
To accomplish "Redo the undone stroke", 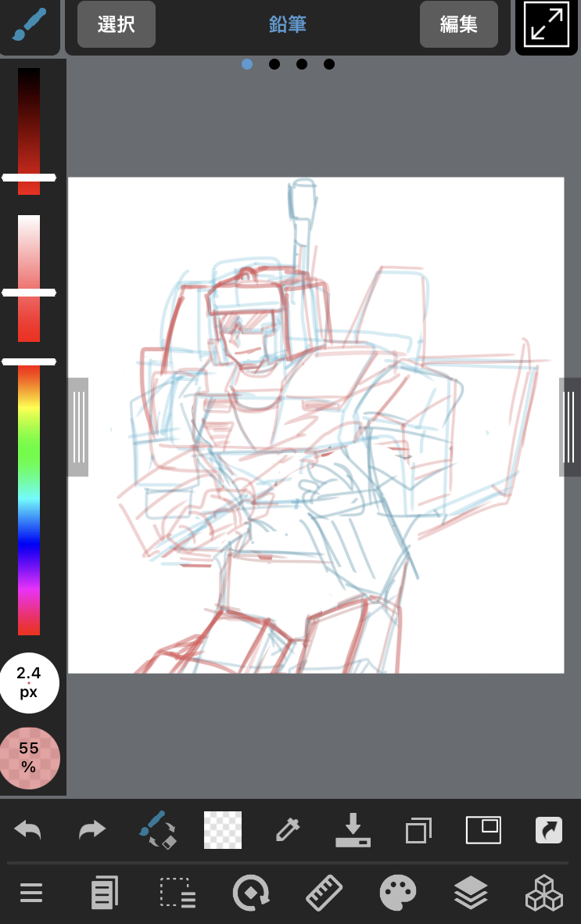I will coord(92,829).
